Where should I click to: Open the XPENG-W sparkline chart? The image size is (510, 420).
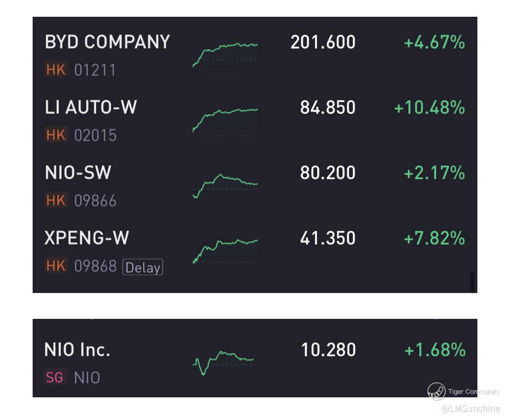(225, 251)
